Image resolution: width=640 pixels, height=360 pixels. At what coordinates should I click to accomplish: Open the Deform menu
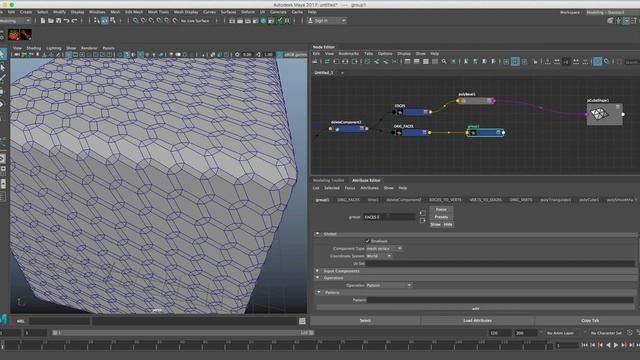(248, 12)
